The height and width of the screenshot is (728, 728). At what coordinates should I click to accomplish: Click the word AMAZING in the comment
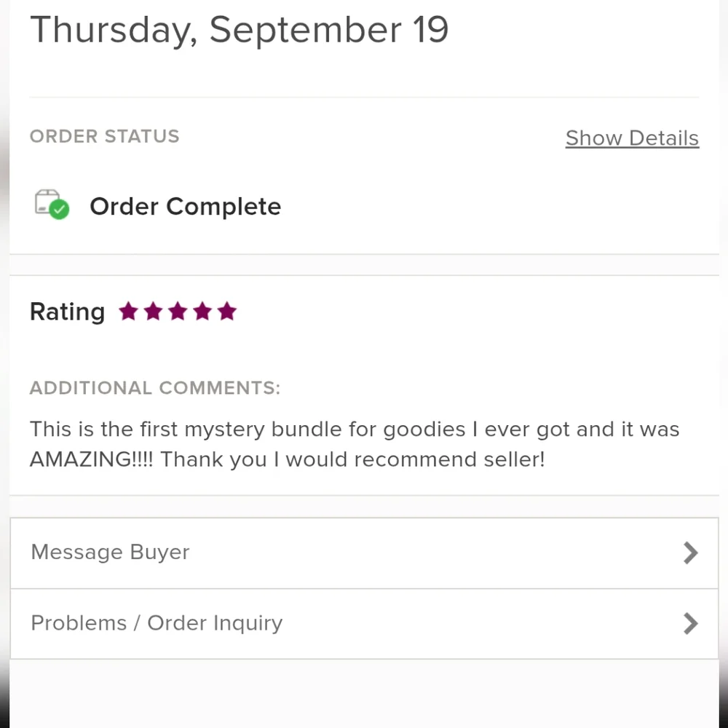[x=82, y=459]
